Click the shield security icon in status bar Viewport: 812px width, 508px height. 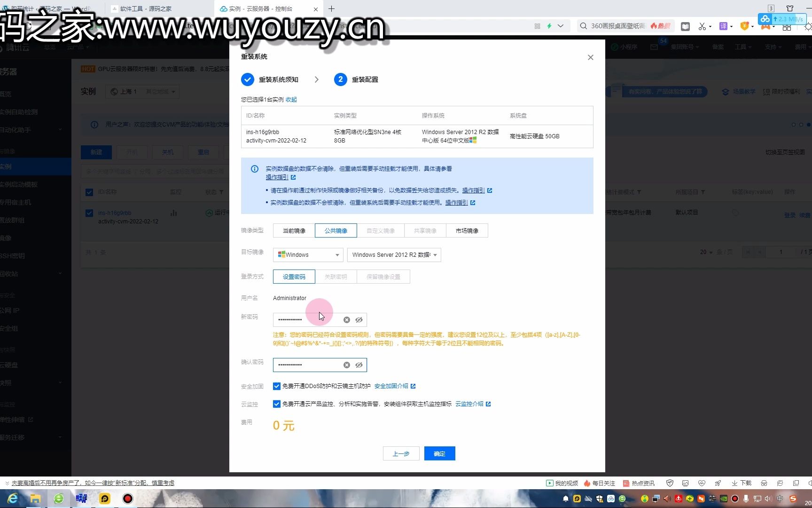point(670,483)
